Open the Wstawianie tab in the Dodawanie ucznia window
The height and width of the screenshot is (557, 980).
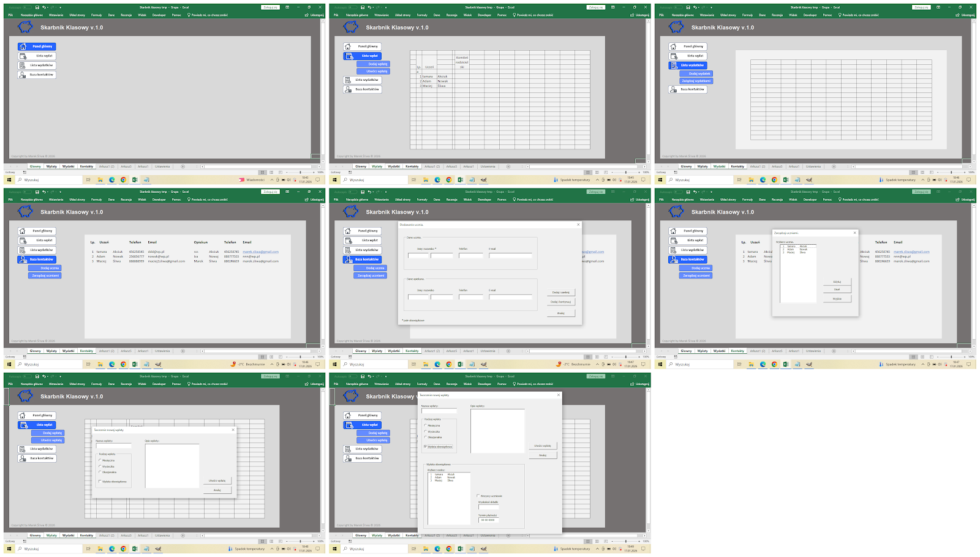[x=382, y=200]
